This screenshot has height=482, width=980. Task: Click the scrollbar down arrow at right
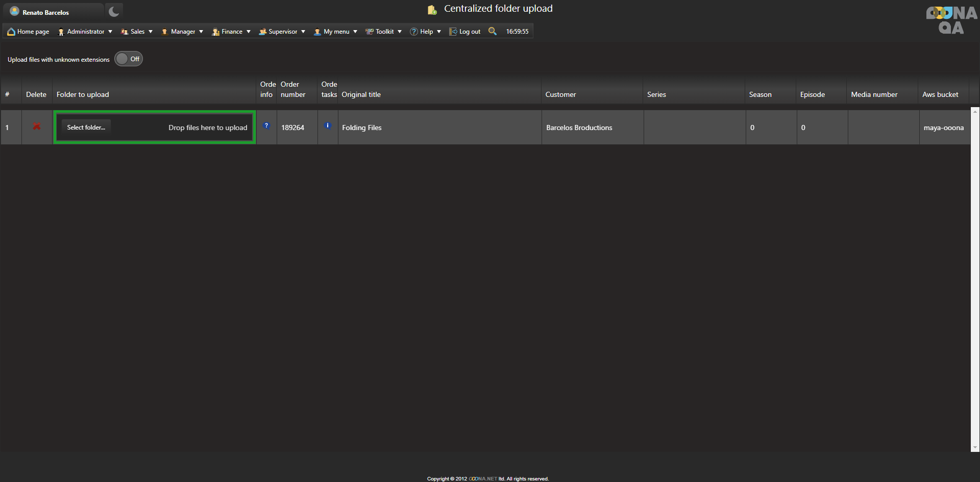pos(975,447)
